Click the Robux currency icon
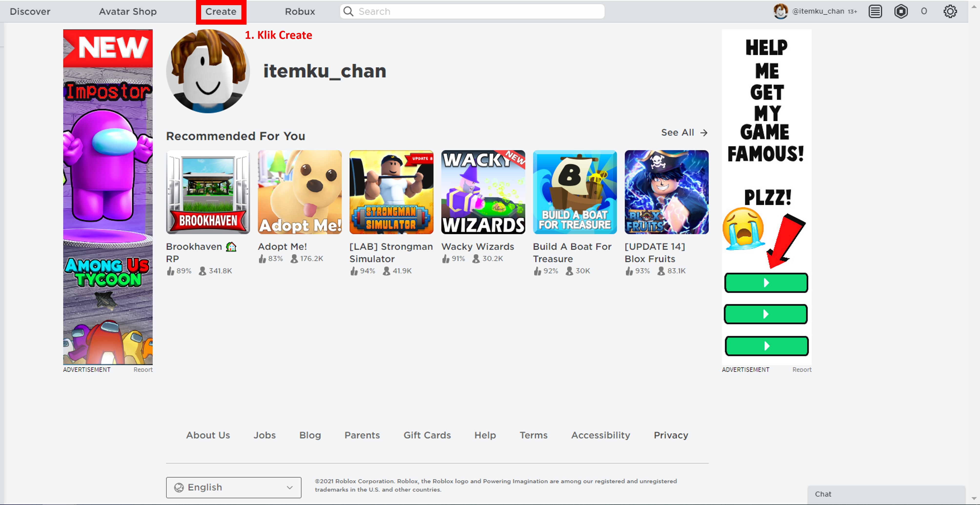The image size is (980, 505). coord(899,11)
